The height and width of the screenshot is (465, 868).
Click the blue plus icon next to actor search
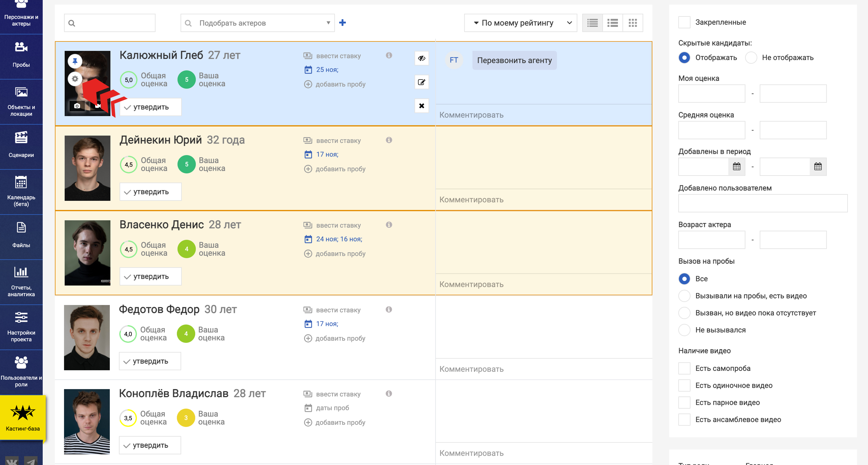[342, 23]
